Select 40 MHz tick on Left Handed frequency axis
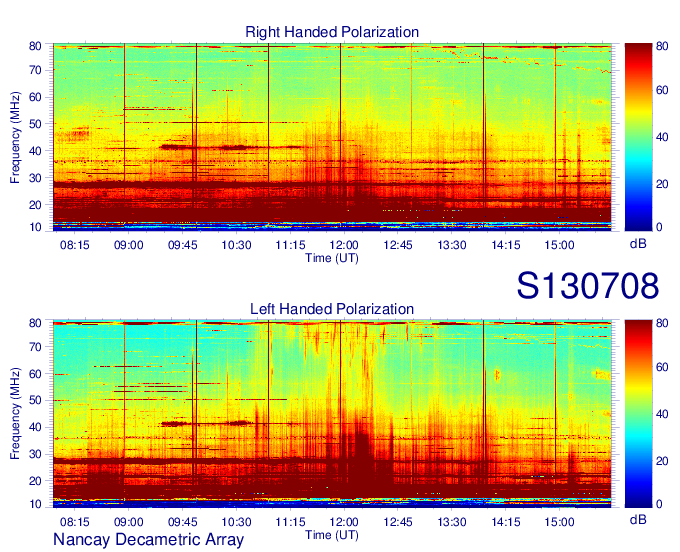680x552 pixels. coord(35,428)
